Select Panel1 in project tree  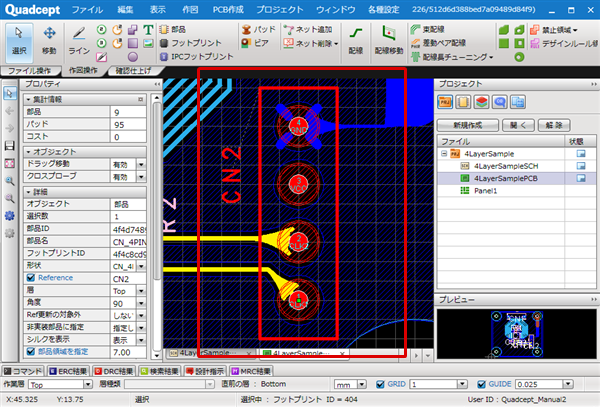(x=485, y=190)
